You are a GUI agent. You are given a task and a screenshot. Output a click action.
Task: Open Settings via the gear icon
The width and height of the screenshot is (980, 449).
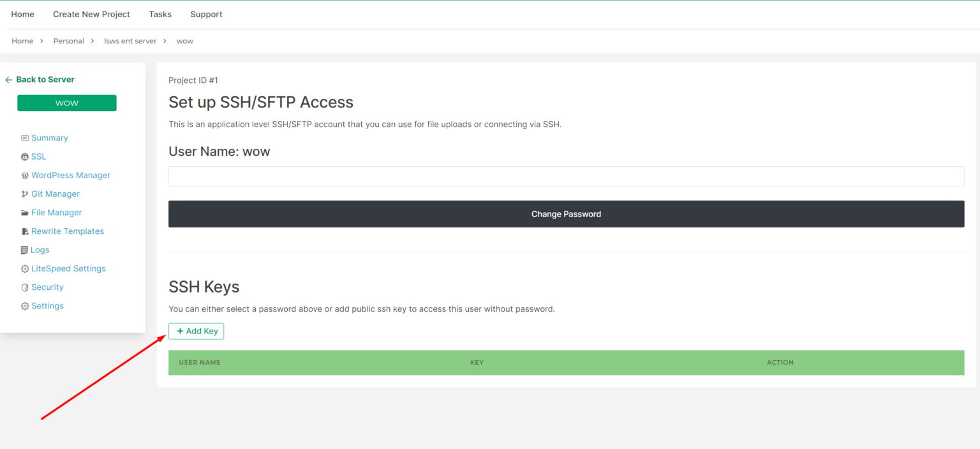25,305
